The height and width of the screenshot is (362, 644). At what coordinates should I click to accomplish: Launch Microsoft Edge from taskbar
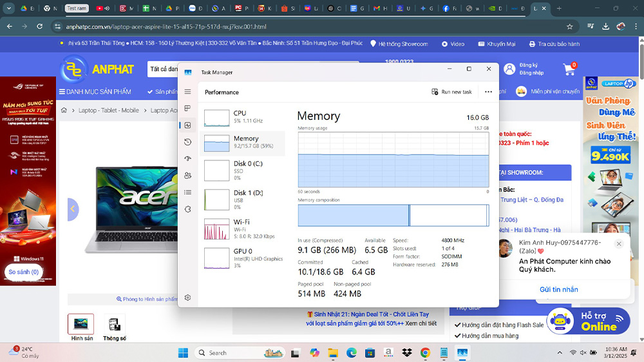(351, 352)
